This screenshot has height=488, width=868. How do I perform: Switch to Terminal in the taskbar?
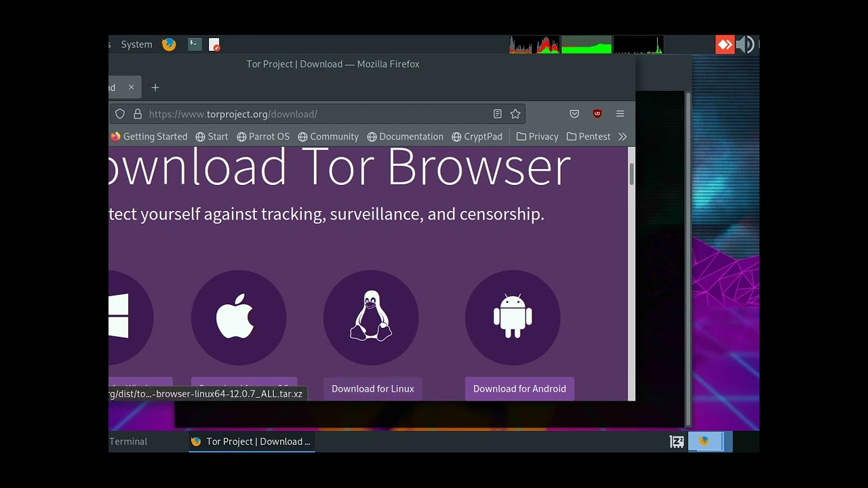[x=128, y=441]
